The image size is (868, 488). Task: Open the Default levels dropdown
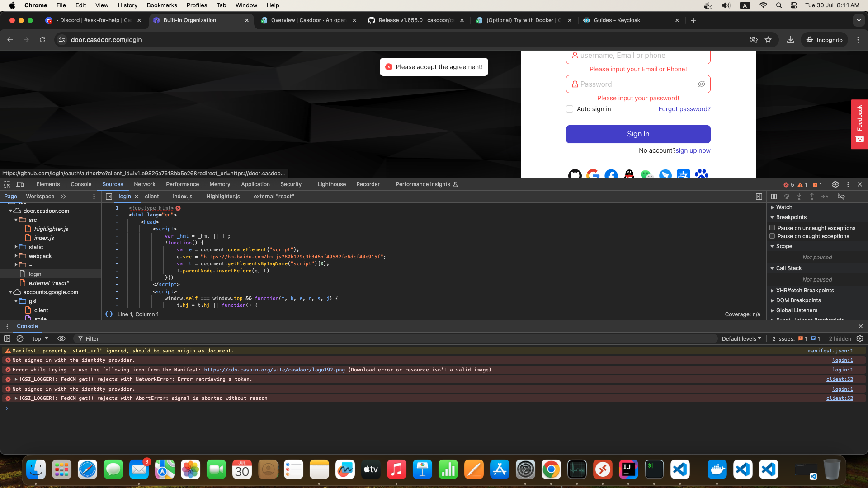pyautogui.click(x=741, y=338)
